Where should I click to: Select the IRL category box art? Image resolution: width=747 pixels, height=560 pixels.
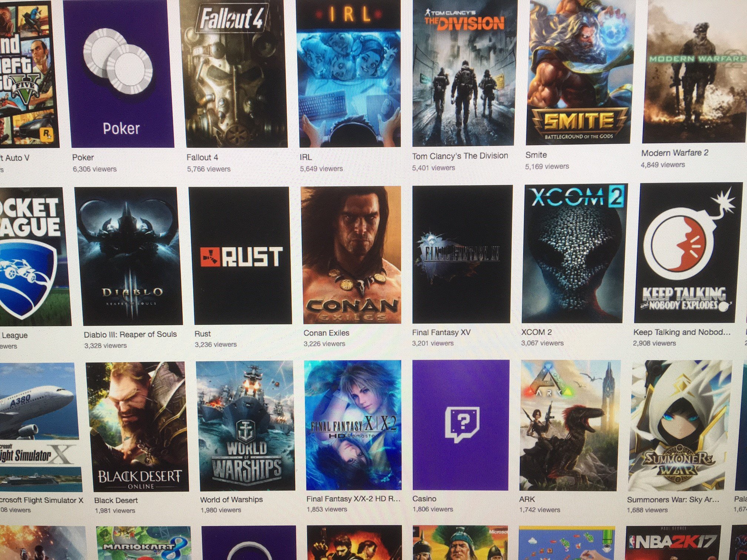(349, 74)
